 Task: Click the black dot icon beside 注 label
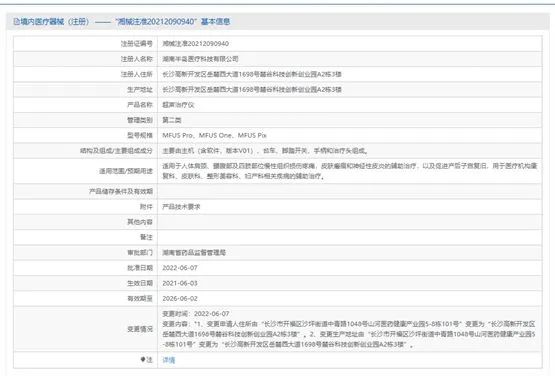point(143,359)
